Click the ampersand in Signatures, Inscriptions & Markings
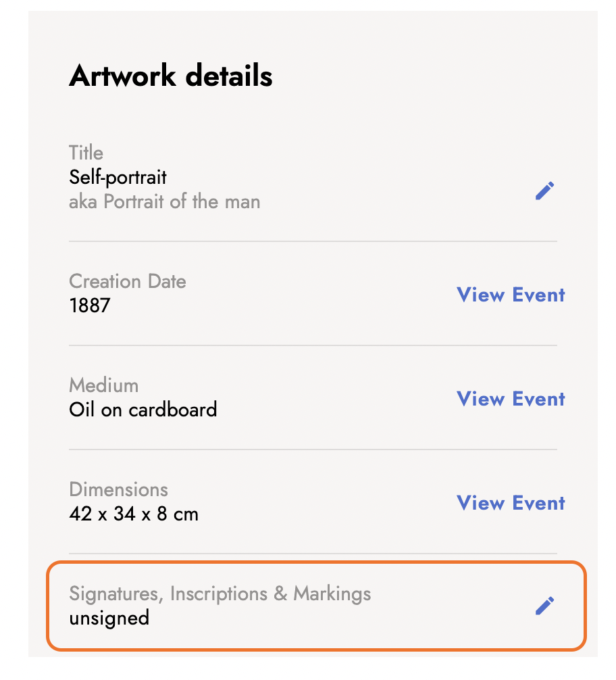Viewport: 616px width, 680px height. point(280,593)
